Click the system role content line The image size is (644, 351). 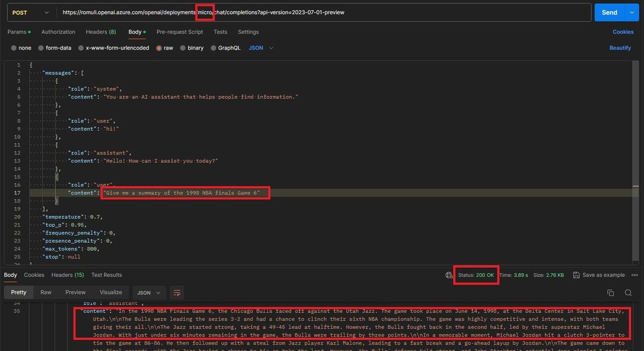183,97
